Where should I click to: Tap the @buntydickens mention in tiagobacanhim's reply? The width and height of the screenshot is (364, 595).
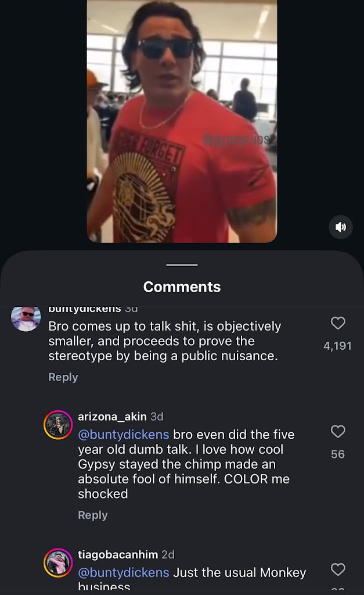[124, 572]
